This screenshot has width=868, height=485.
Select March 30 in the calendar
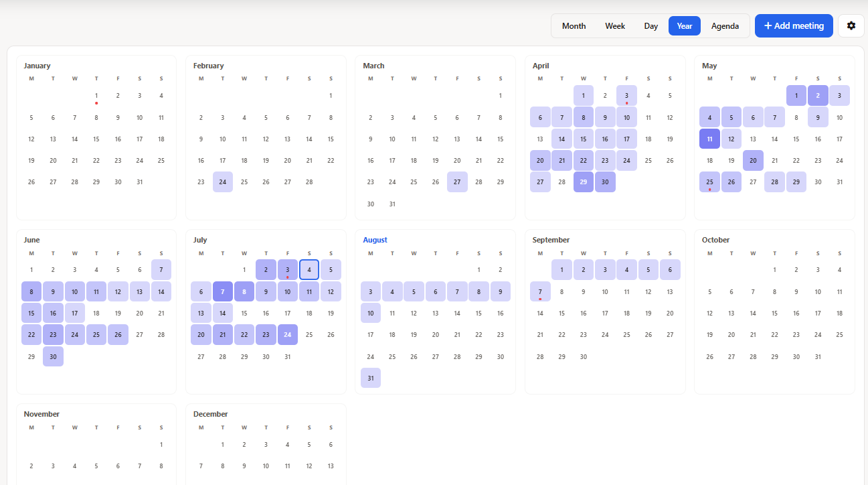371,204
